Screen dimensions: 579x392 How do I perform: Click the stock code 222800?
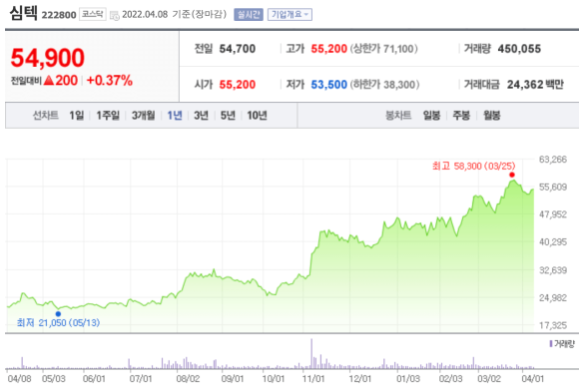(59, 15)
